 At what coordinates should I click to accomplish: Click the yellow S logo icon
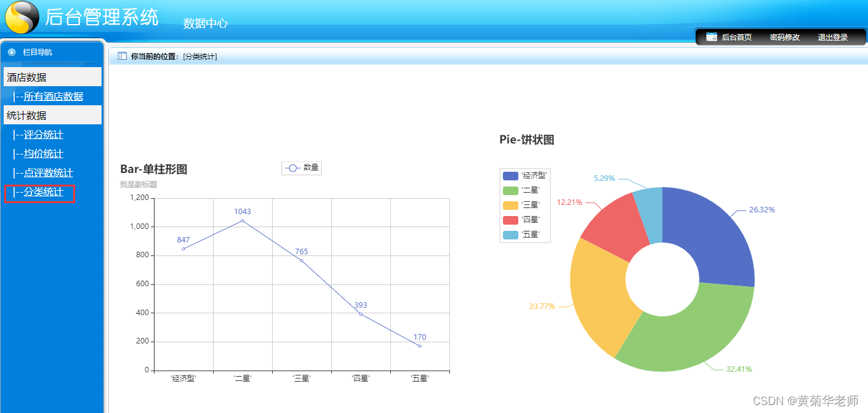click(22, 17)
